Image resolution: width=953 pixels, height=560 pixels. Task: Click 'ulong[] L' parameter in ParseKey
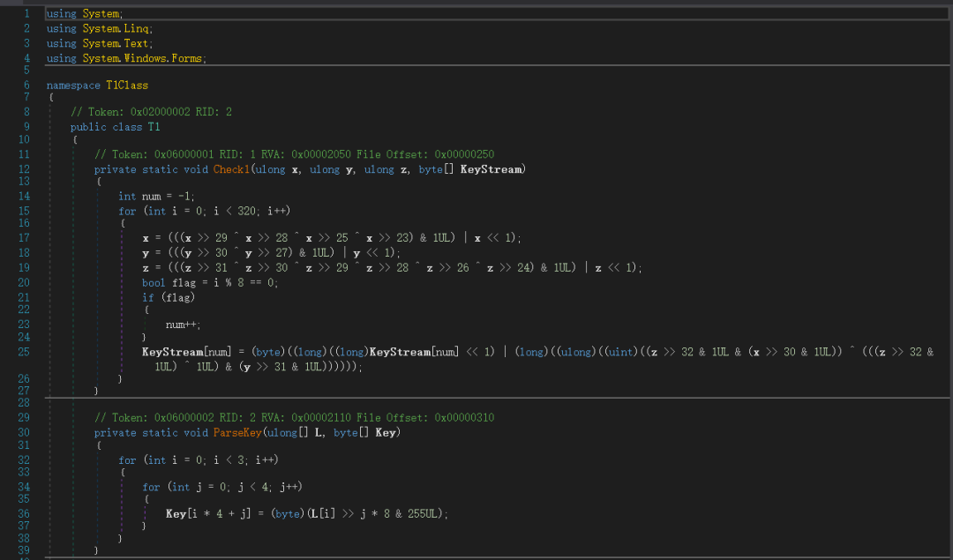pos(295,432)
